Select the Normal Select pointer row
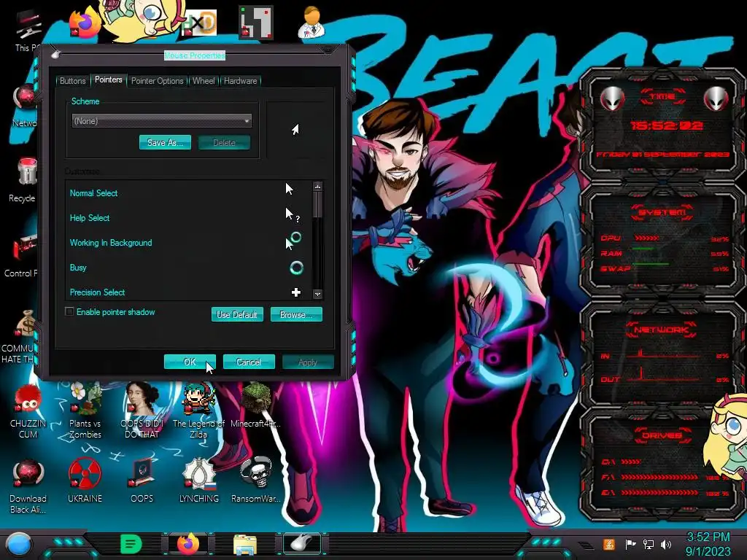 pos(190,192)
